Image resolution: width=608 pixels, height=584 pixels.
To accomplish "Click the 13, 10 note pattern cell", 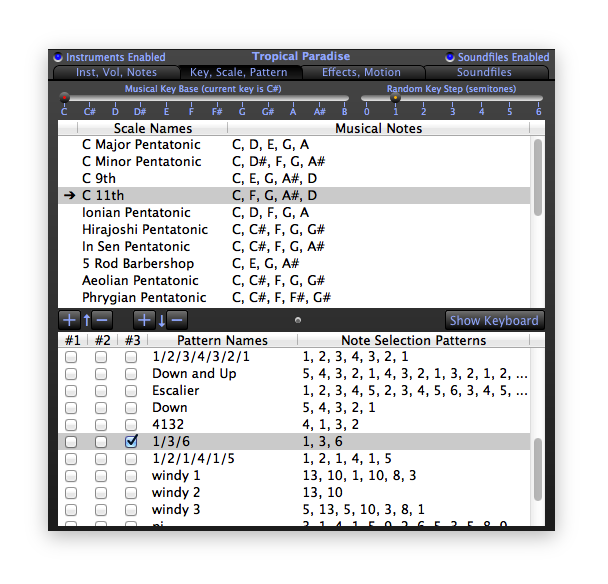I will pos(323,492).
